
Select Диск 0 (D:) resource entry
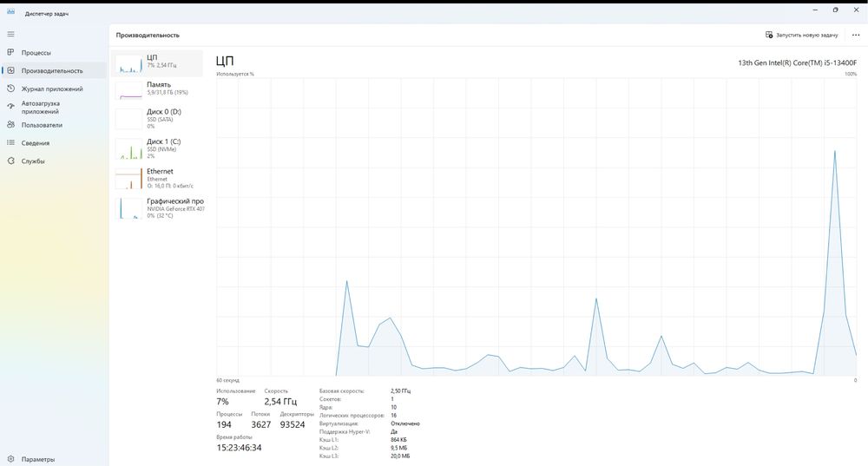click(157, 118)
